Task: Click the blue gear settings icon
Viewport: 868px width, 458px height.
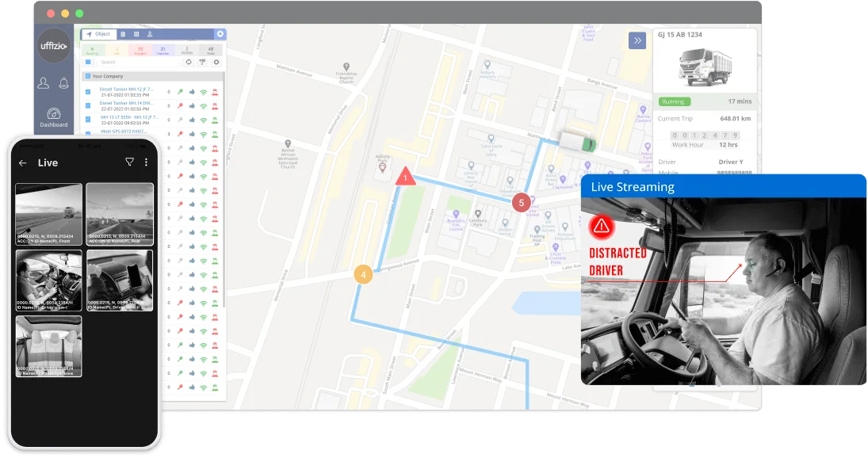Action: [220, 34]
